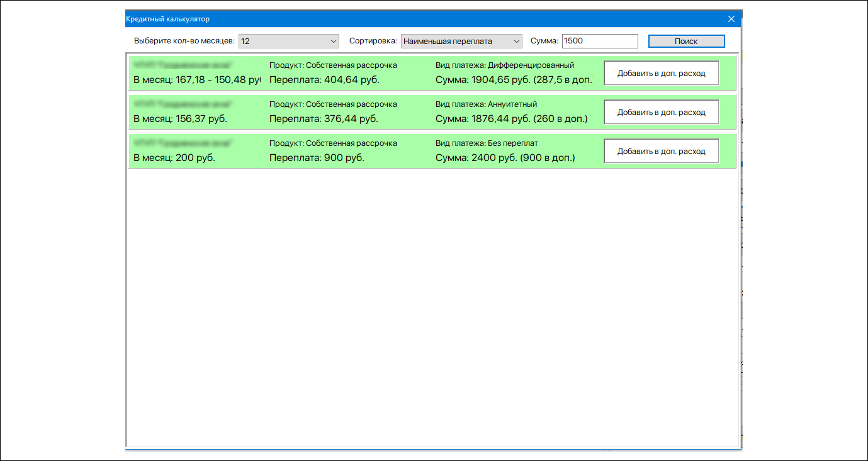Viewport: 868px width, 461px height.
Task: Close the Кредитный калькулятор window
Action: 731,19
